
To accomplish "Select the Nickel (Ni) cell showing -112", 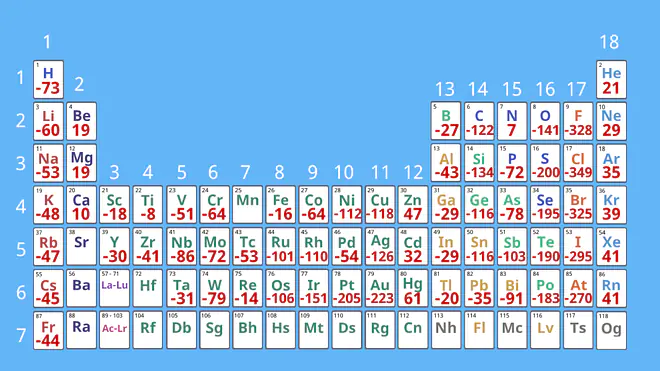I will pos(347,205).
